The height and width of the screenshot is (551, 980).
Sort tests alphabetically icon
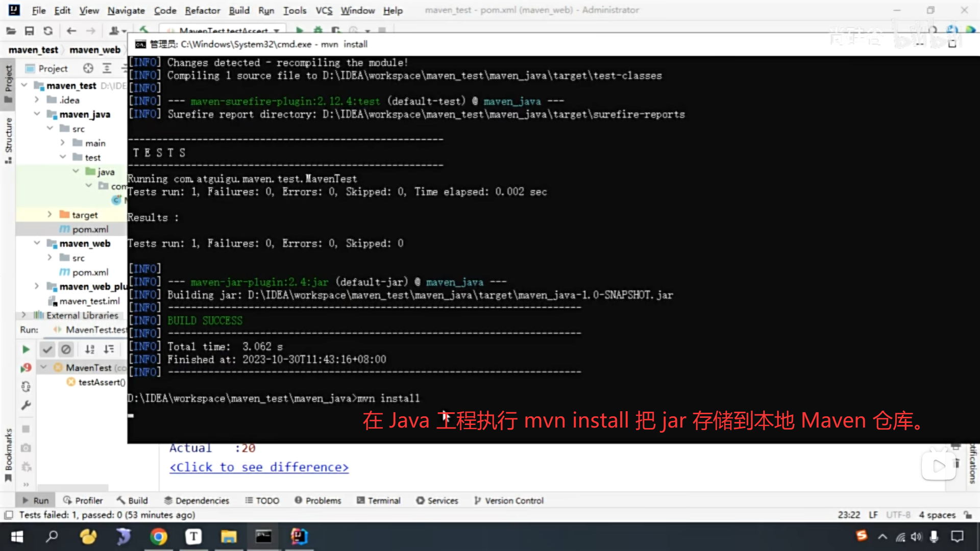click(90, 349)
